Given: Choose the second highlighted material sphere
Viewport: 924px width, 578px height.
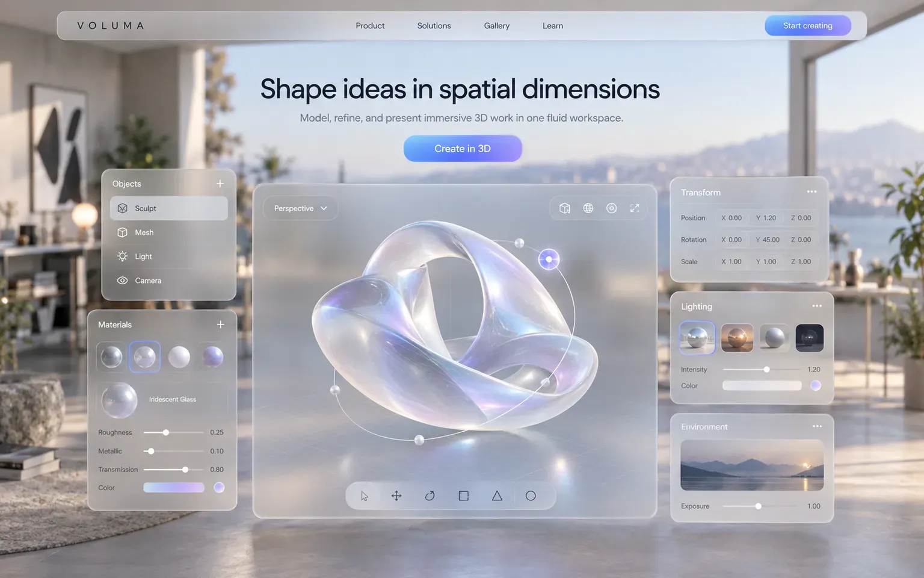Looking at the screenshot, I should coord(144,357).
